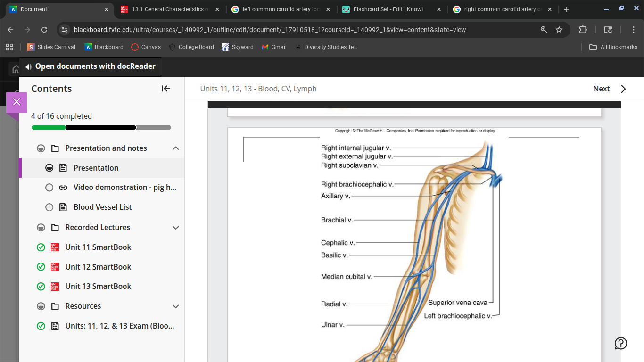Go to the Next document
Screen dimensions: 644x362
610,89
